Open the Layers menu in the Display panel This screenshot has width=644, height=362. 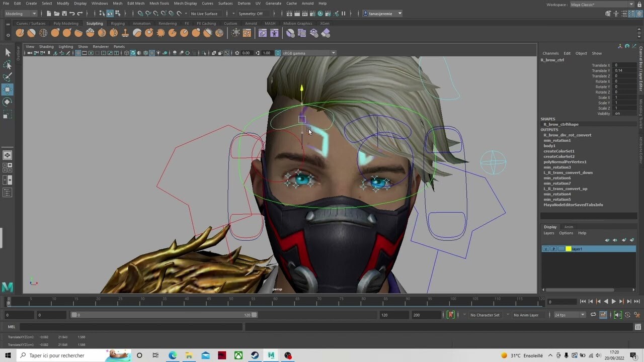(549, 233)
